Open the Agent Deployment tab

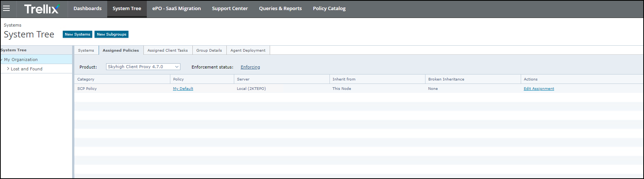(248, 51)
